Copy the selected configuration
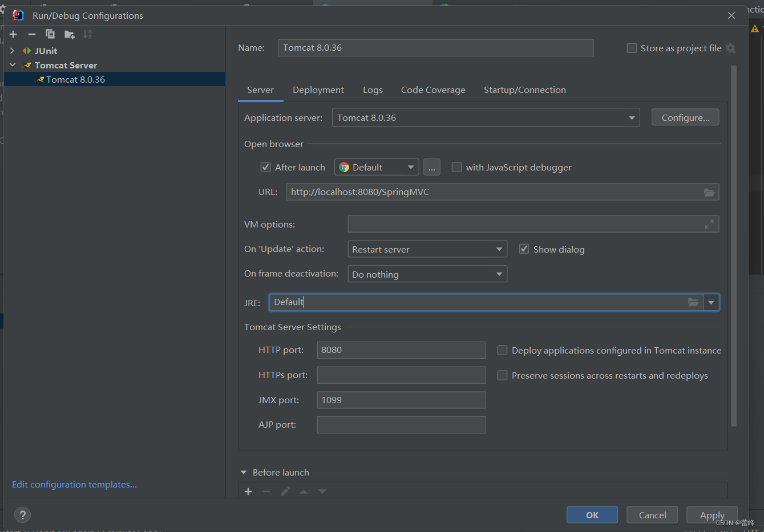Viewport: 764px width, 532px height. click(50, 34)
